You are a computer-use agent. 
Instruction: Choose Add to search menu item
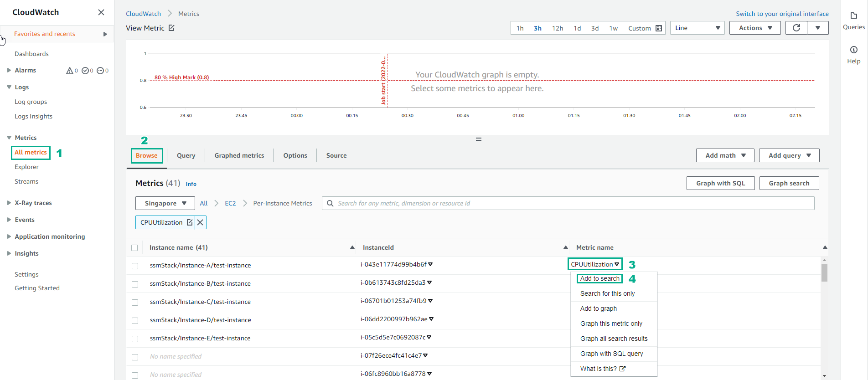click(600, 278)
